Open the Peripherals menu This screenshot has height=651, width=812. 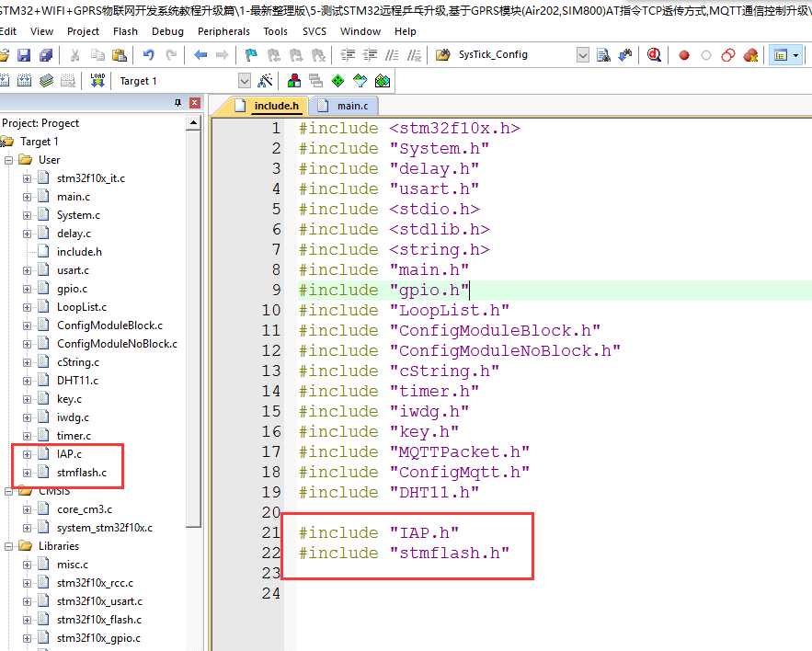click(223, 31)
